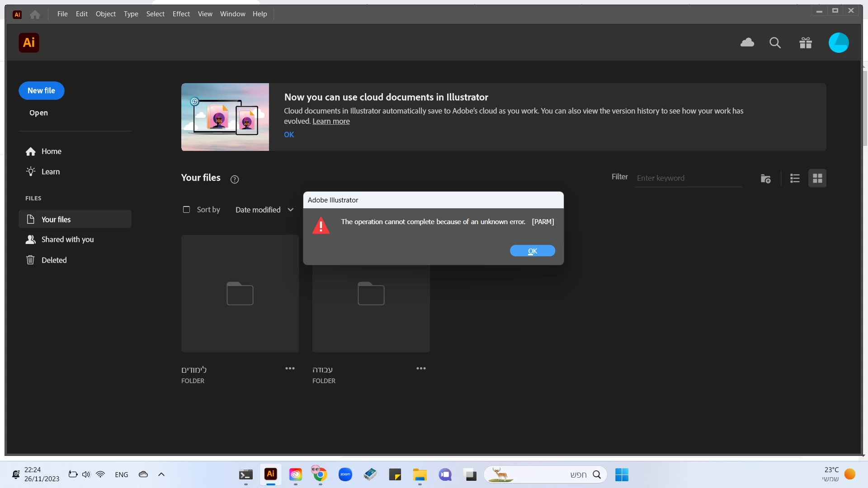Open the What's New gift icon
The width and height of the screenshot is (868, 488).
806,43
